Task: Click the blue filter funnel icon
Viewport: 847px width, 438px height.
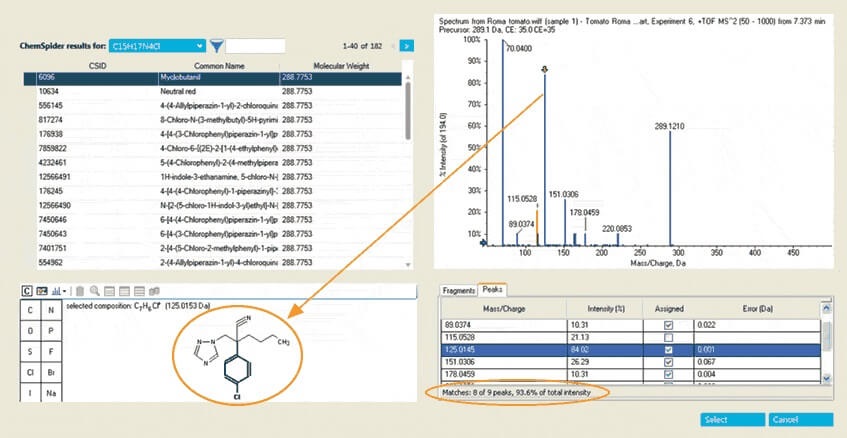Action: [x=217, y=46]
